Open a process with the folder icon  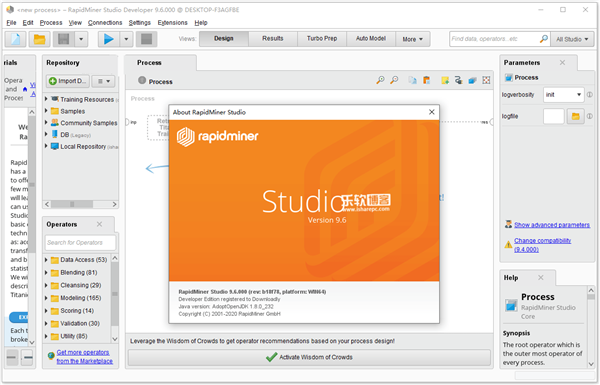click(x=39, y=39)
